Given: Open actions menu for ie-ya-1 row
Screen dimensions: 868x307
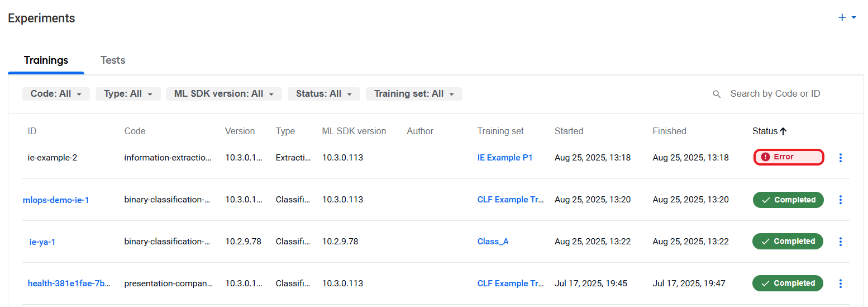Looking at the screenshot, I should [x=841, y=242].
